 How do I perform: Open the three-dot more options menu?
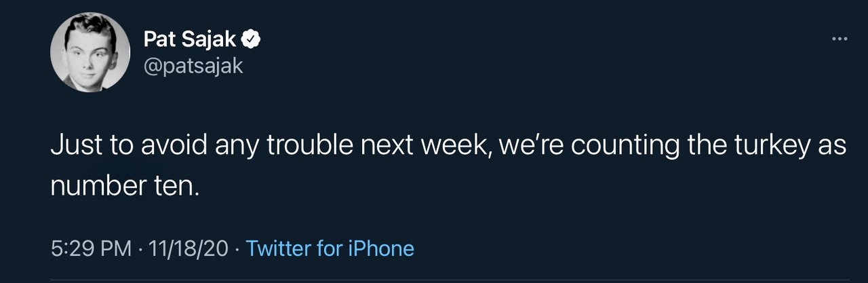(x=840, y=39)
